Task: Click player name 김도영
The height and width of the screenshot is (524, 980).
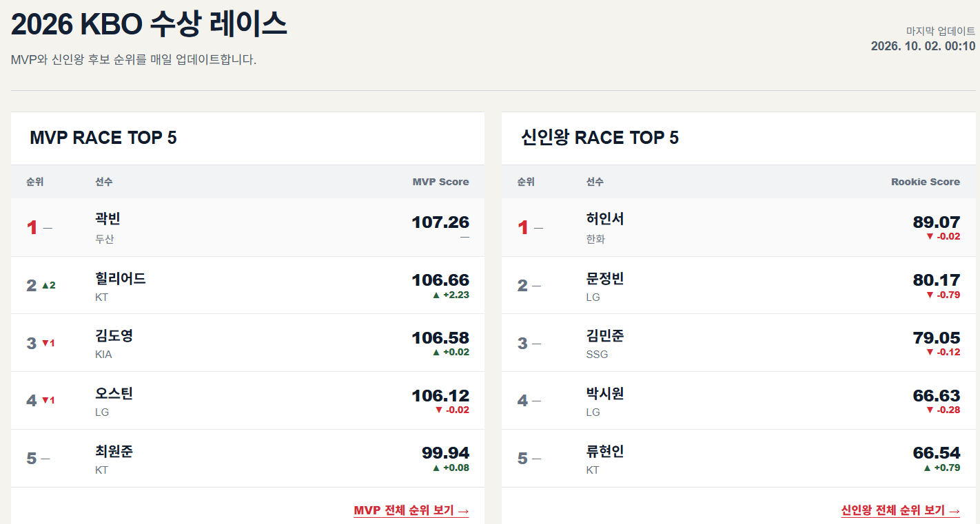Action: click(x=114, y=336)
